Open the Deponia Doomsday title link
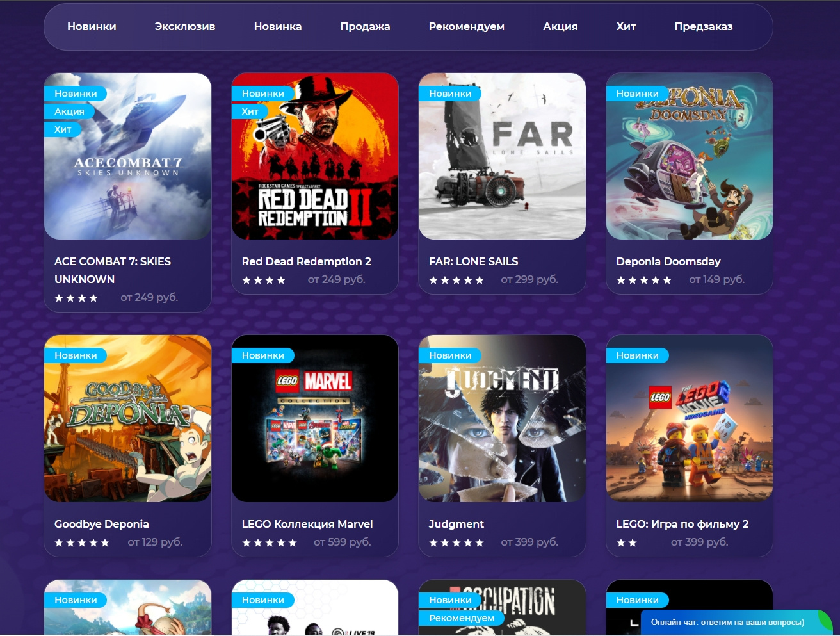 668,261
